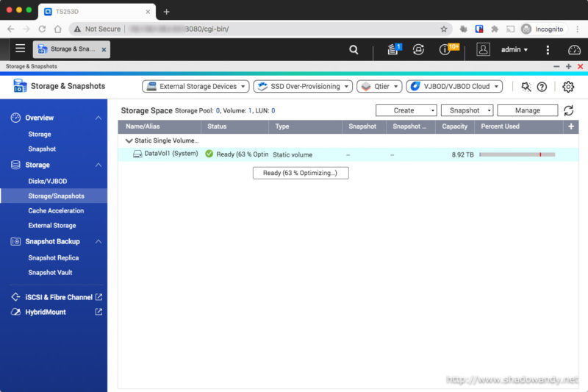Collapse the Overview sidebar section
The image size is (588, 392).
point(98,118)
